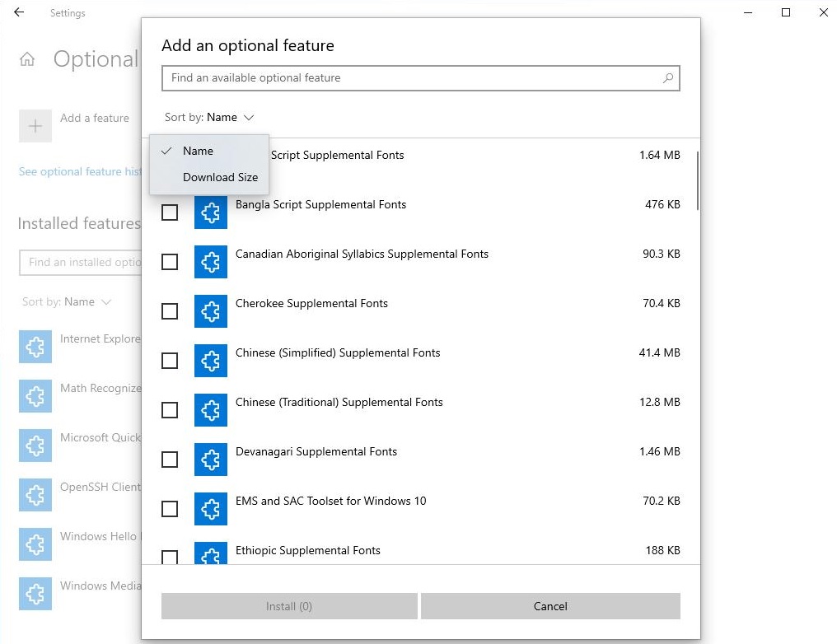Click the Bangla Script Supplemental Fonts icon
The image size is (837, 644).
[x=211, y=212]
